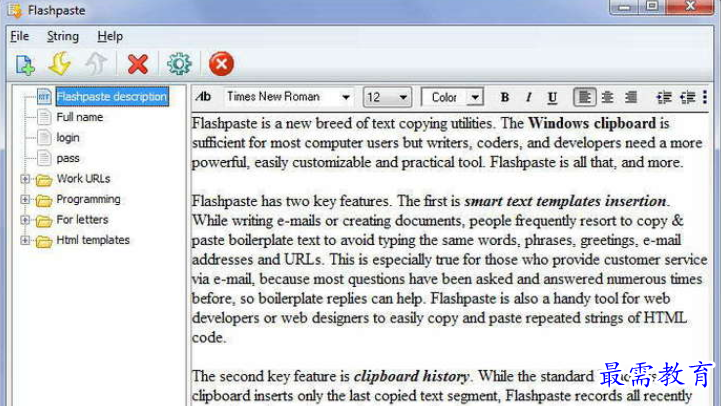The height and width of the screenshot is (406, 721).
Task: Select the Work URLs folder label
Action: [83, 178]
